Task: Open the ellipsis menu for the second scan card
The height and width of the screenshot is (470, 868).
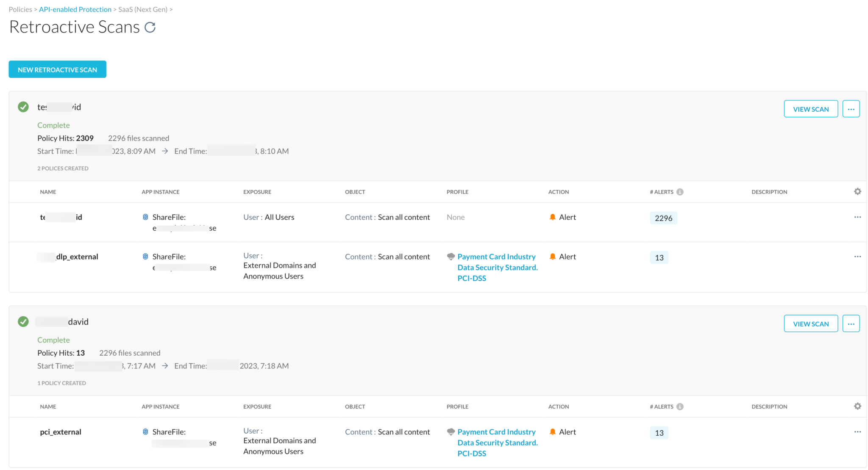Action: pyautogui.click(x=851, y=323)
